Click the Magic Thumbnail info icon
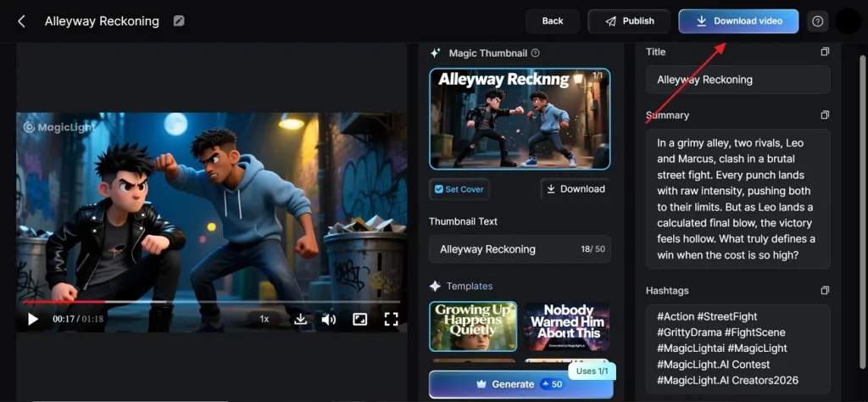The width and height of the screenshot is (868, 402). tap(535, 53)
